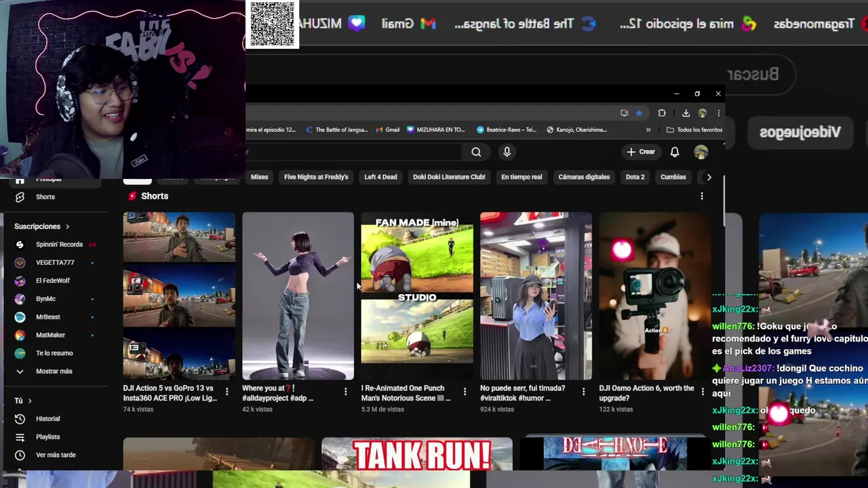Click the Crear button
Image resolution: width=868 pixels, height=488 pixels.
click(x=641, y=152)
